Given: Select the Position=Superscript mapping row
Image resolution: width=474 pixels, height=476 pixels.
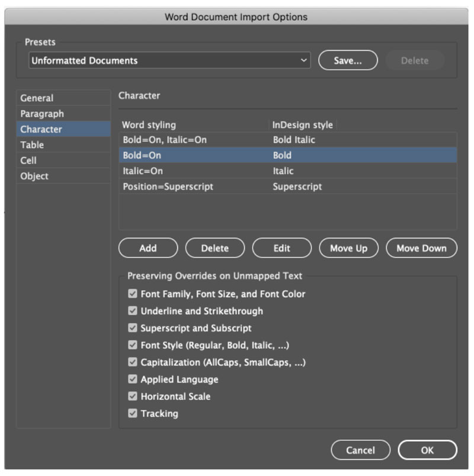Looking at the screenshot, I should (x=288, y=186).
